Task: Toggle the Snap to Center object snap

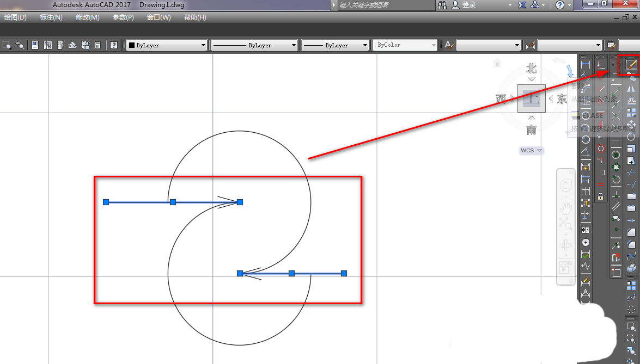Action: pyautogui.click(x=616, y=155)
